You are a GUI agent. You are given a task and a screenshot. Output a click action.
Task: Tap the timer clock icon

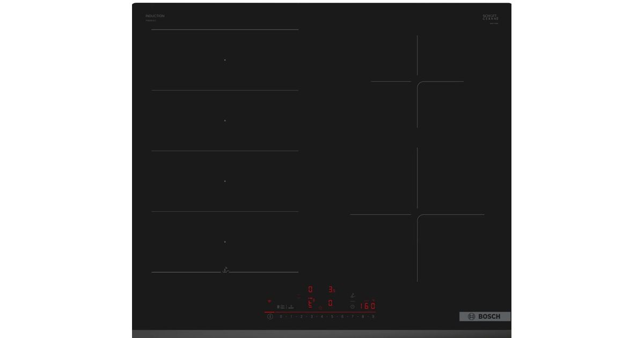coord(353,306)
